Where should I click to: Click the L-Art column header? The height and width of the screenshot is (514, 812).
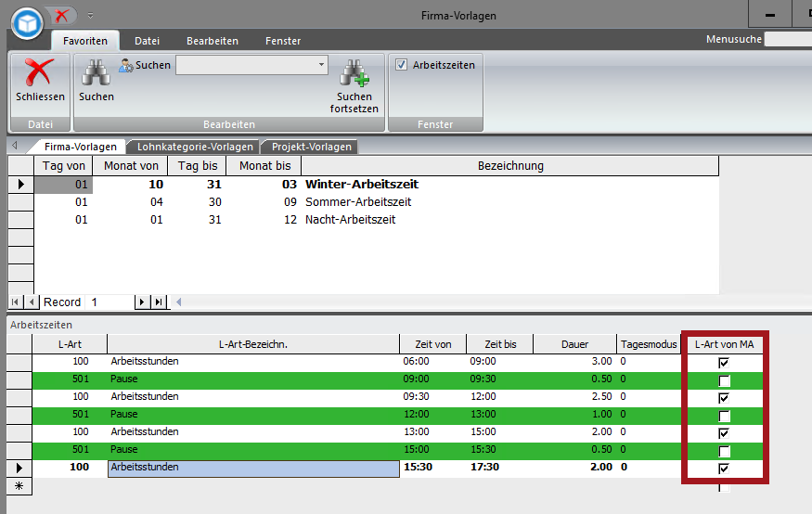click(70, 344)
